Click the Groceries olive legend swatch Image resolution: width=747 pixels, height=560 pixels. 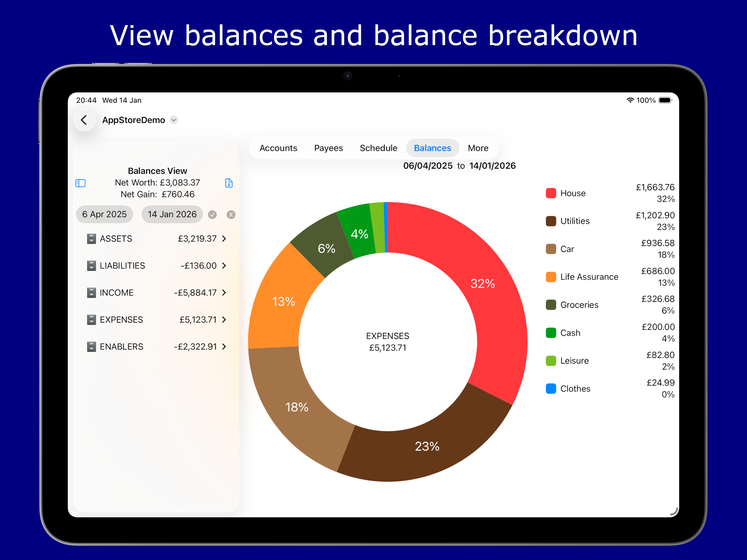(x=551, y=305)
